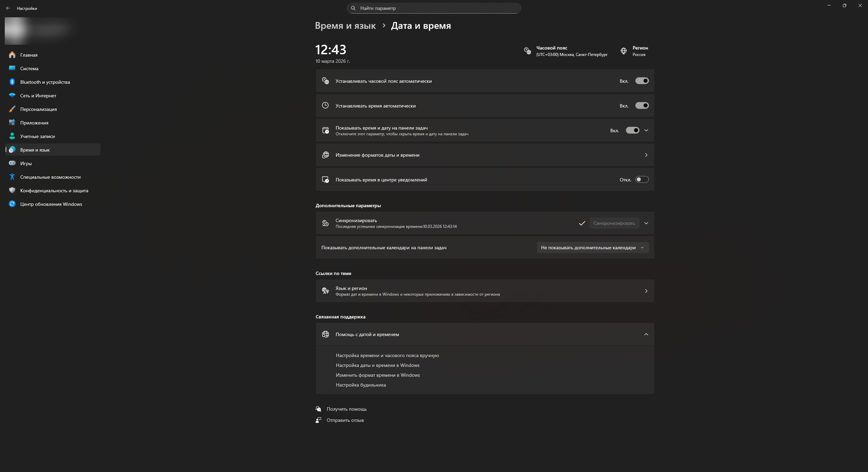The width and height of the screenshot is (868, 472).
Task: Collapse the Помощь с датой и временем section
Action: [x=646, y=334]
